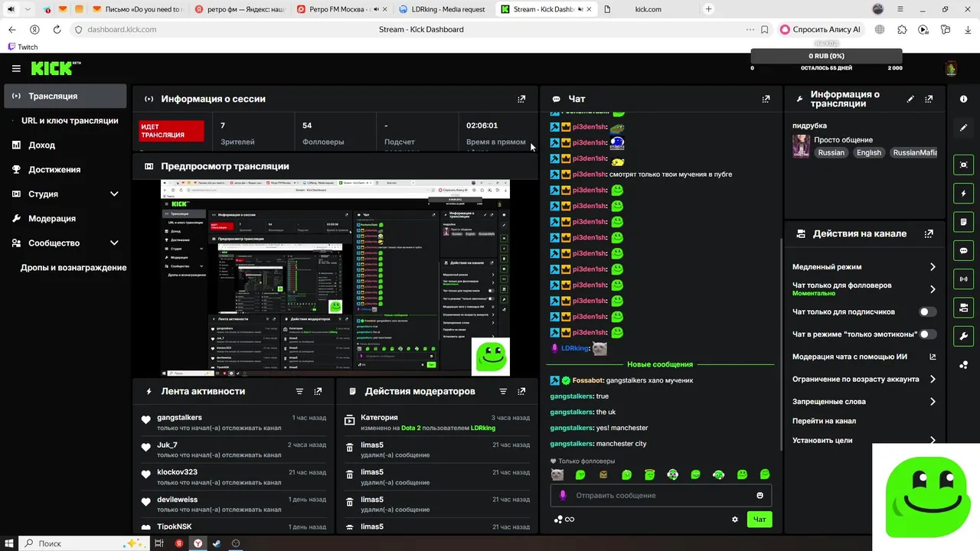Viewport: 980px width, 551px height.
Task: Toggle the channel actions widget (camera icon) in the sidebar
Action: pos(963,308)
